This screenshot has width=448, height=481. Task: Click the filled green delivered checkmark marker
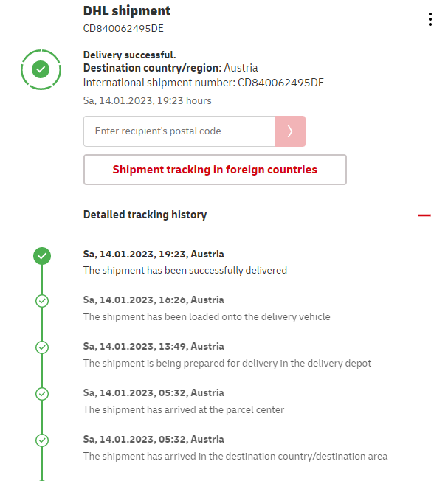42,256
